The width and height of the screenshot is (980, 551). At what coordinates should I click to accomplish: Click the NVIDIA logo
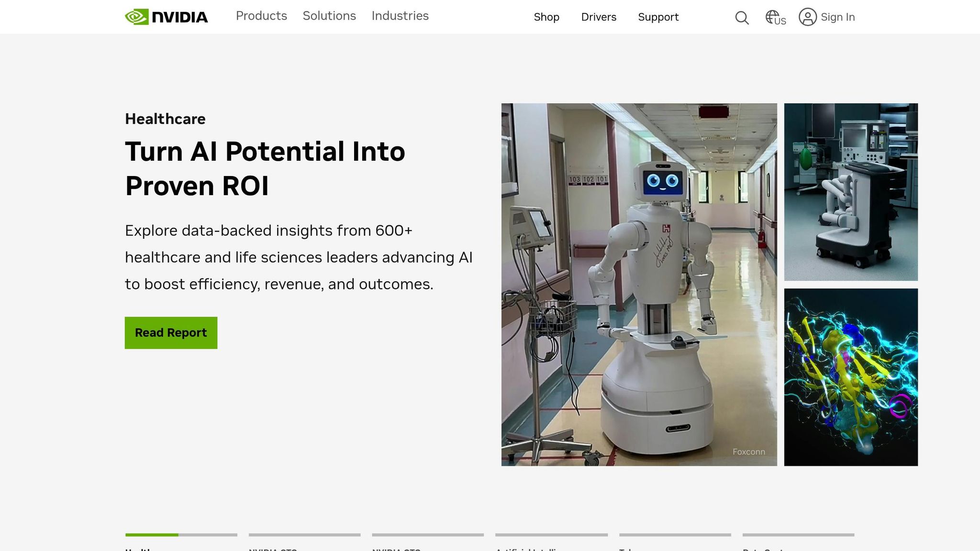(x=166, y=17)
